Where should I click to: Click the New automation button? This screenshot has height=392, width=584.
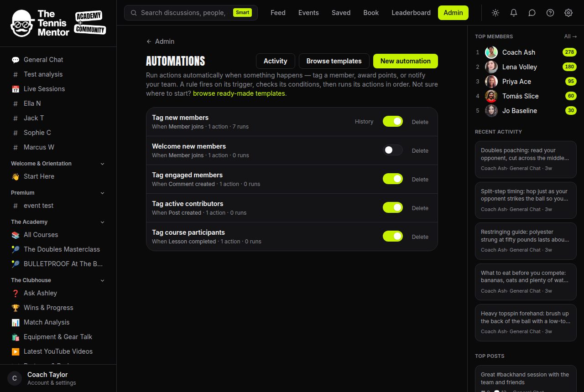coord(406,61)
